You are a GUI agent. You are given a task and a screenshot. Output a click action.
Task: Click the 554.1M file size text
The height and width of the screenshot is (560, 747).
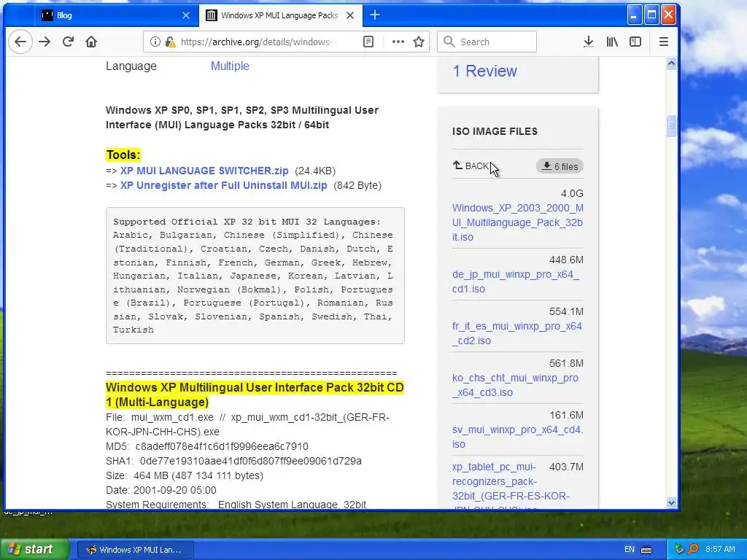click(x=566, y=311)
